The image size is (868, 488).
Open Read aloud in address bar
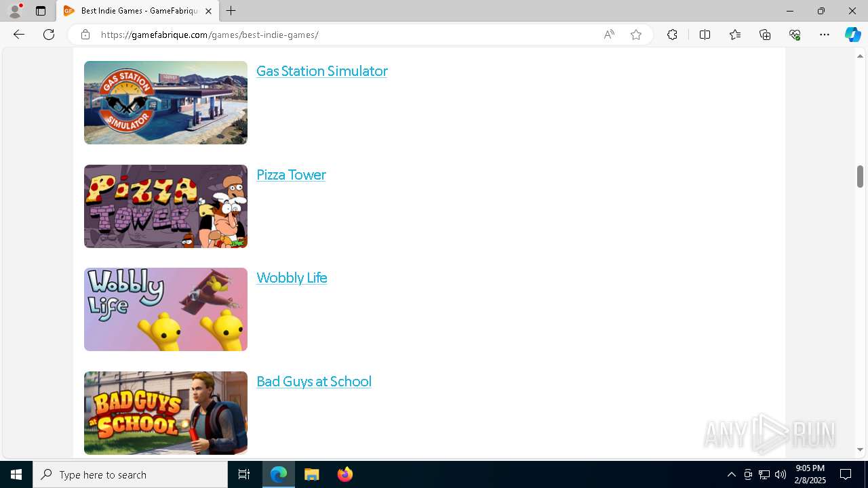click(609, 35)
